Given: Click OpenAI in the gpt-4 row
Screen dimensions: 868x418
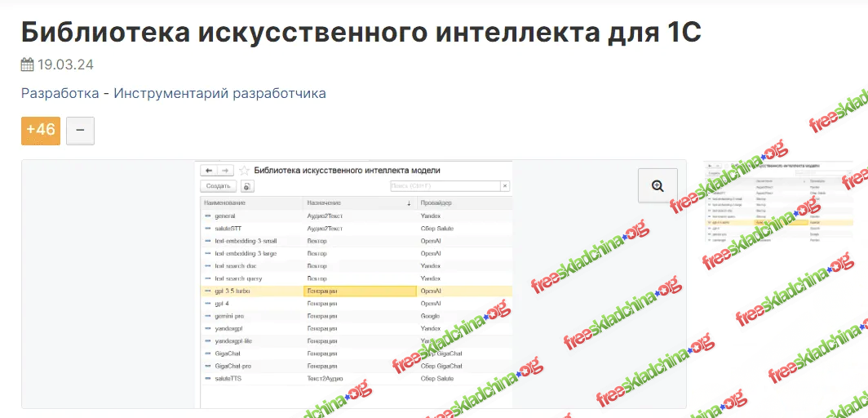Looking at the screenshot, I should coord(431,304).
